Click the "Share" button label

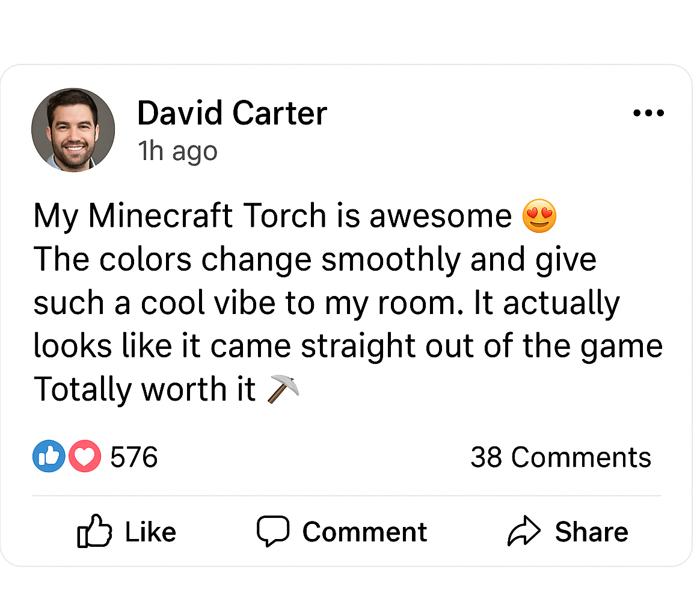coord(591,532)
